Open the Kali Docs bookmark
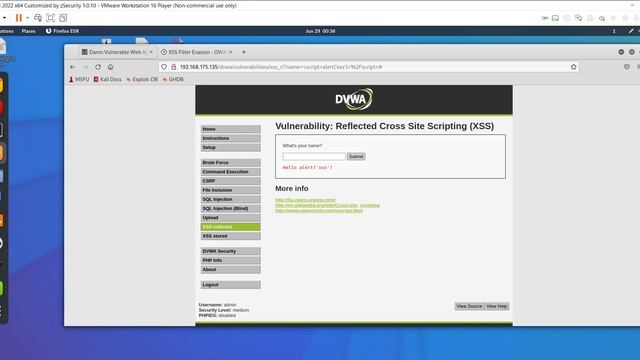 click(108, 79)
